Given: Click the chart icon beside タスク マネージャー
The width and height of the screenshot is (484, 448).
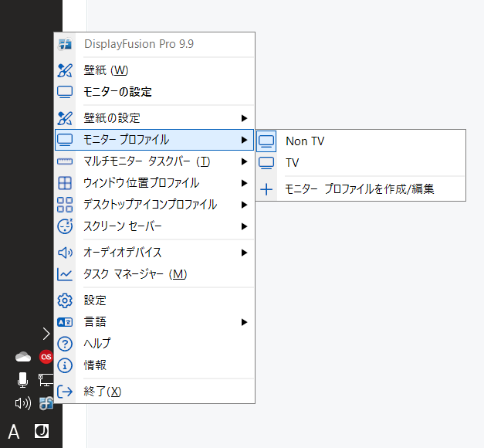Looking at the screenshot, I should (65, 274).
